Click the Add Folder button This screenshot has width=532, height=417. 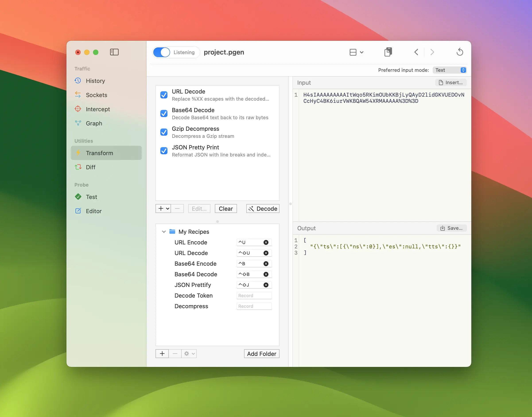(x=262, y=354)
